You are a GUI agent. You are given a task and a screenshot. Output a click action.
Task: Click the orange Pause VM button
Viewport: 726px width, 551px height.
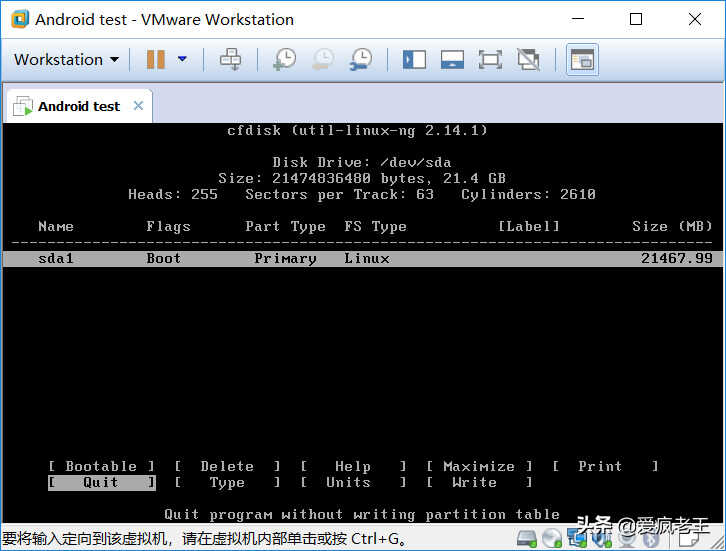(156, 60)
